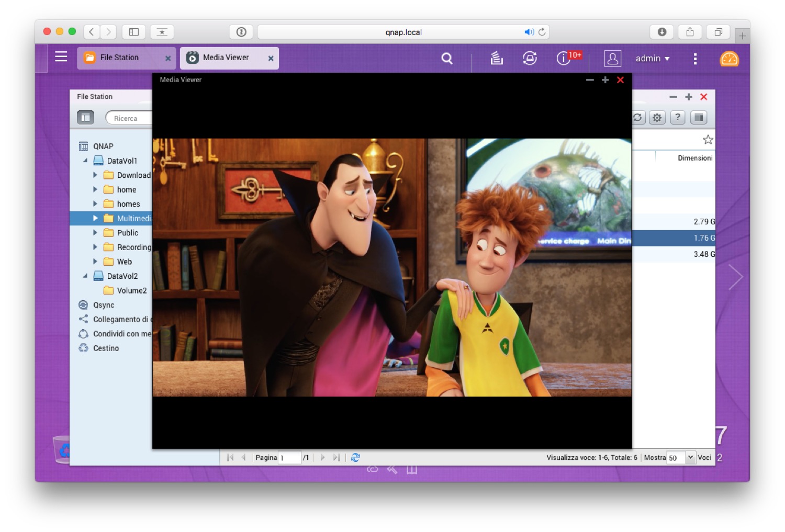Image resolution: width=785 pixels, height=532 pixels.
Task: Show Safari downloads
Action: (x=662, y=32)
